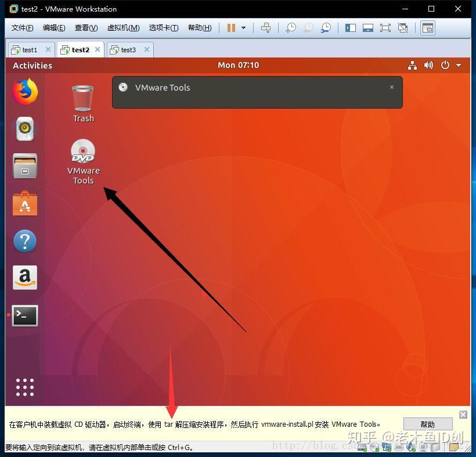Viewport: 476px width, 457px height.
Task: Open the 帮助(H) menu
Action: [200, 28]
